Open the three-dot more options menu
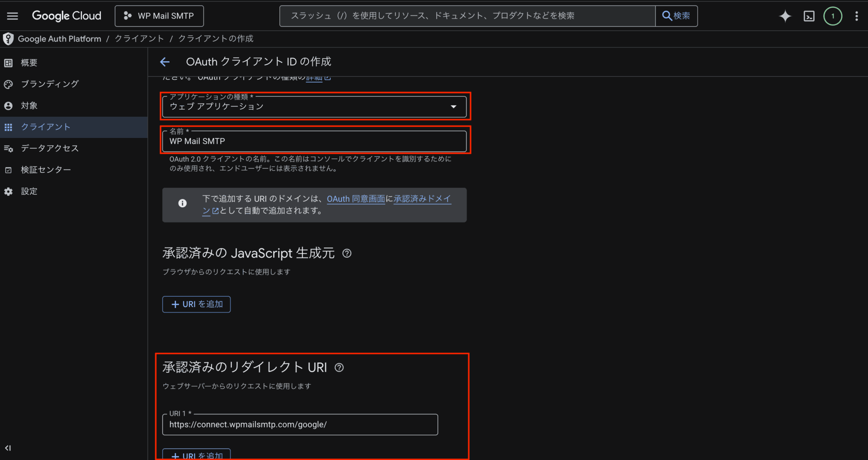The width and height of the screenshot is (868, 460). click(x=856, y=16)
